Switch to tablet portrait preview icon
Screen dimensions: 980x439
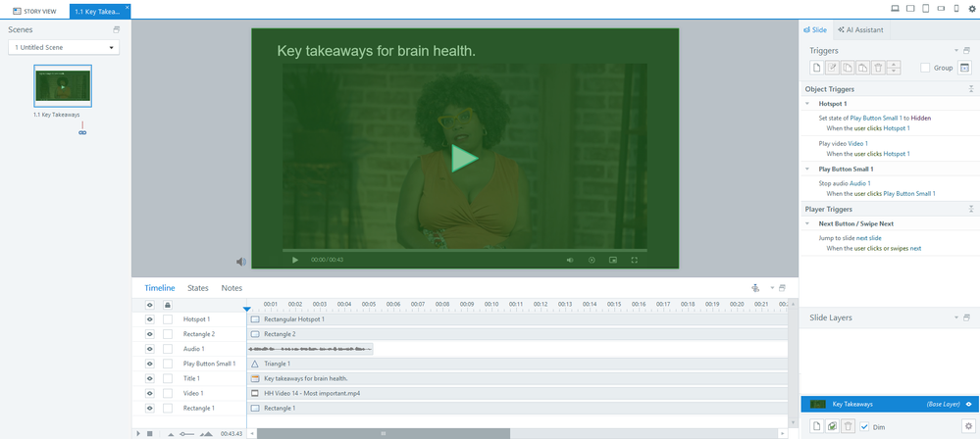[926, 8]
